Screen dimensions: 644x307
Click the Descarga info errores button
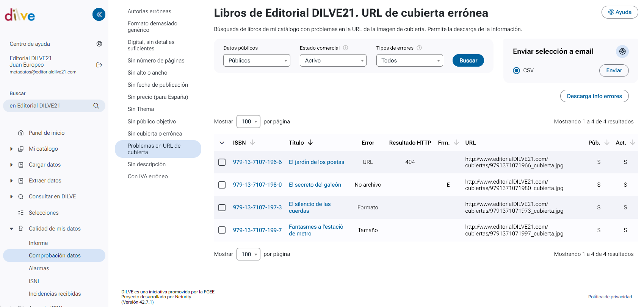594,96
